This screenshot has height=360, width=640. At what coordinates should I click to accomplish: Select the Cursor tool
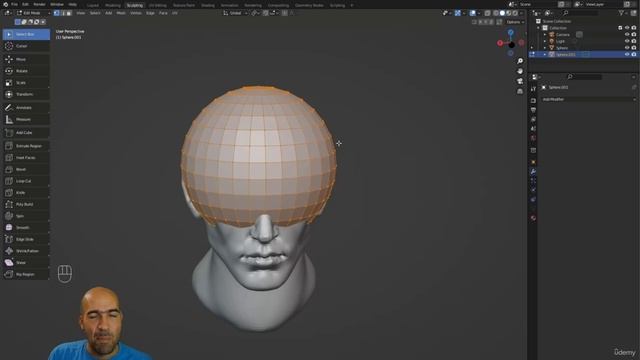pyautogui.click(x=26, y=46)
